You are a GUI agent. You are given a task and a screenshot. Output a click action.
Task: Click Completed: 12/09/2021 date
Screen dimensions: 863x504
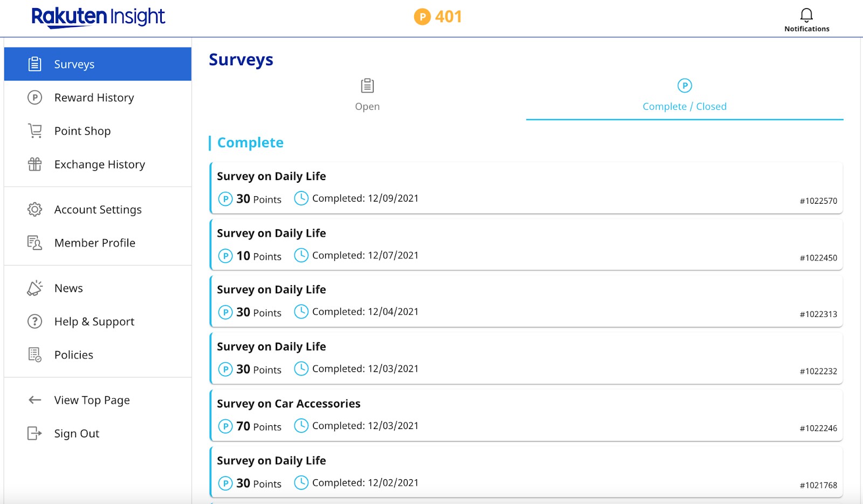(x=365, y=198)
